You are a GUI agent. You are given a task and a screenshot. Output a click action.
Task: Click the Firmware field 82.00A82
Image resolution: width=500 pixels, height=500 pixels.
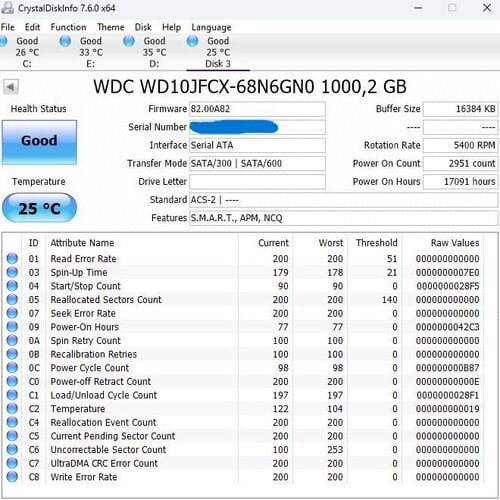257,109
